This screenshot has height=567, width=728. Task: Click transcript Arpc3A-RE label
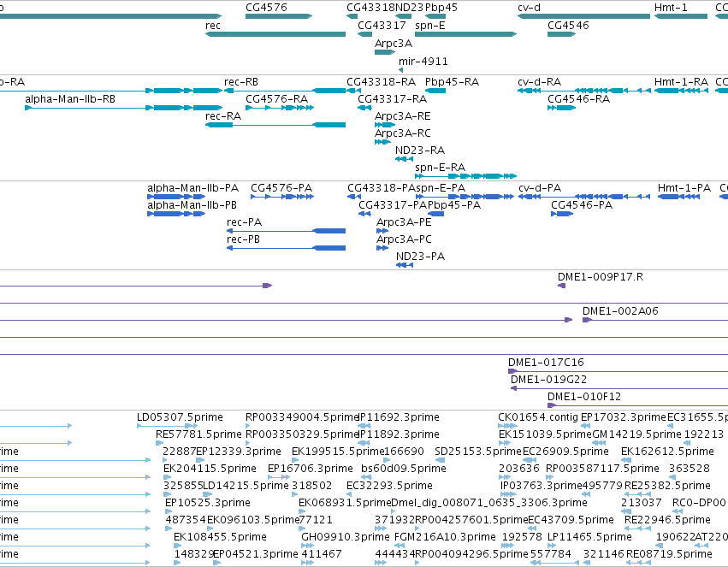click(403, 116)
